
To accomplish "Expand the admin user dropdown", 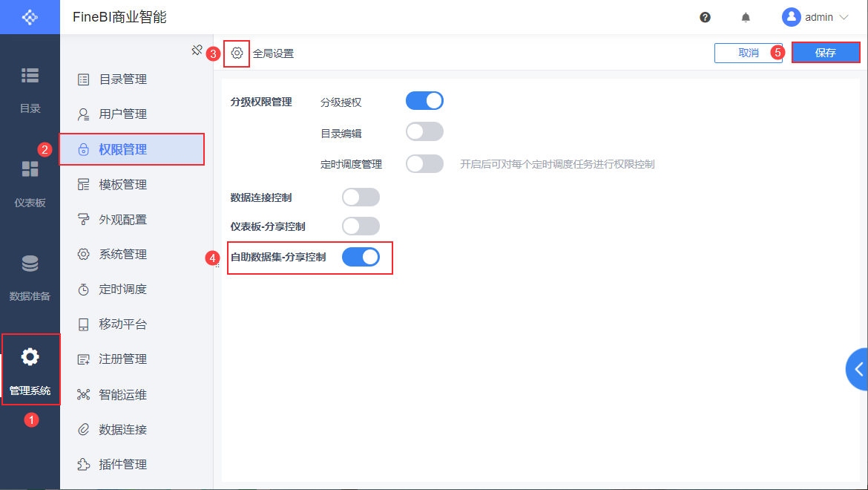I will (815, 17).
